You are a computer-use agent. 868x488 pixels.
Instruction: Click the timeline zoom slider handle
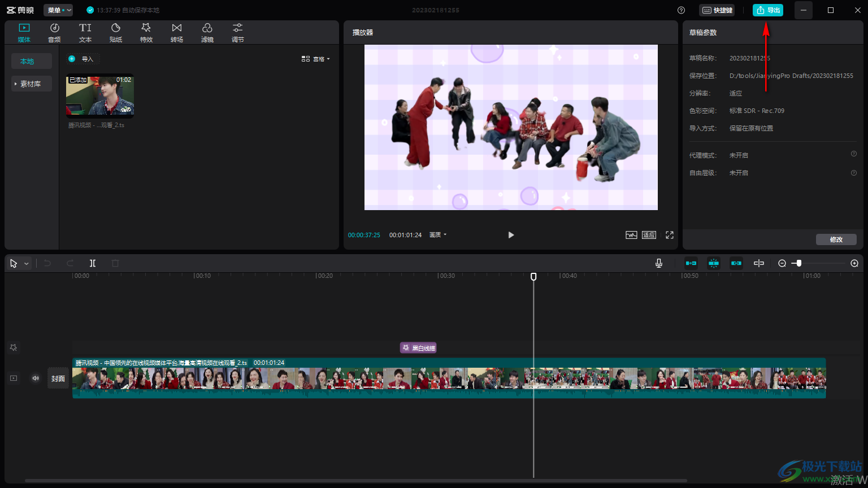coord(798,263)
